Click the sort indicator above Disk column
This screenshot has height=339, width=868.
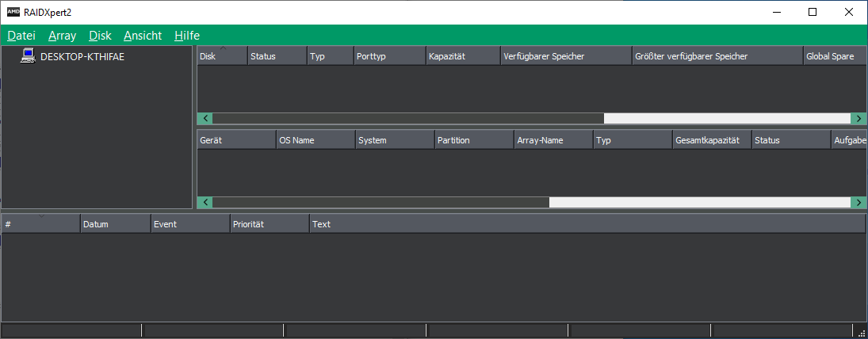223,48
